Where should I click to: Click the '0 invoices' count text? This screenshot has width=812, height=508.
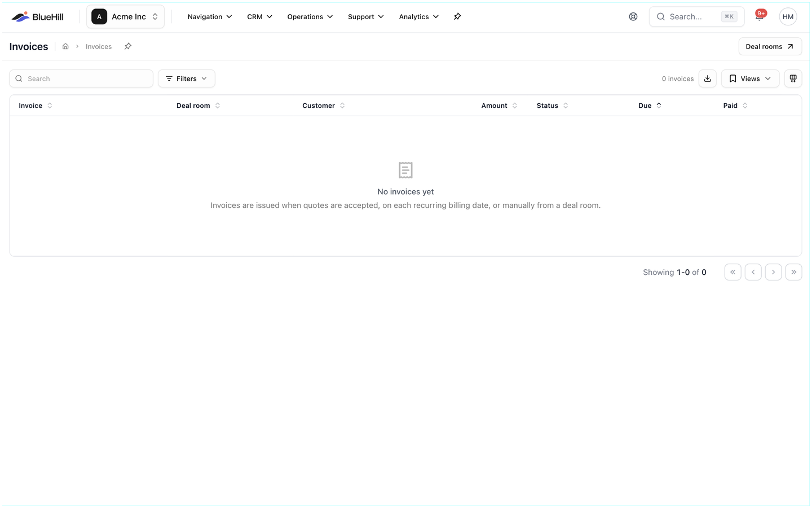(678, 79)
